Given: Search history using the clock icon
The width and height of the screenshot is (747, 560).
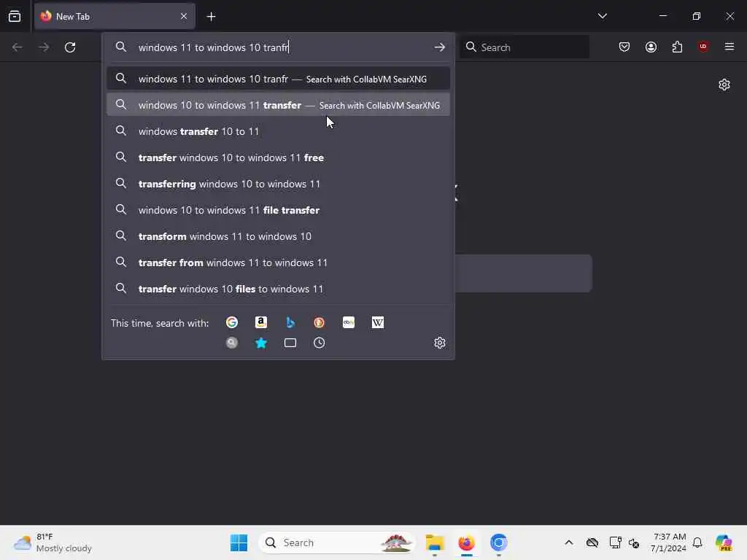Looking at the screenshot, I should tap(320, 343).
